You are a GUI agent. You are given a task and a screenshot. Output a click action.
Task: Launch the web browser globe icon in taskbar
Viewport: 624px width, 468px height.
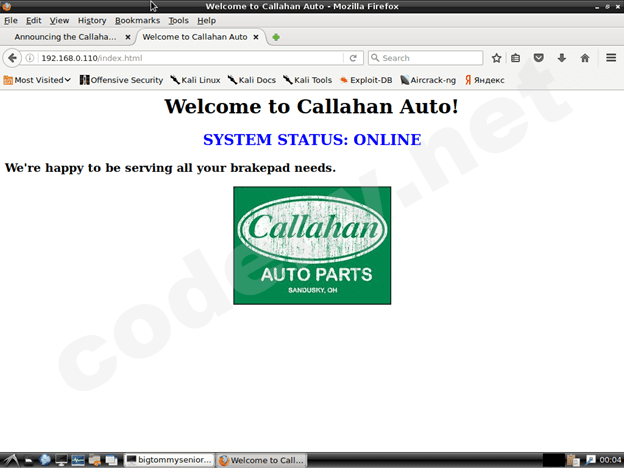[x=45, y=460]
